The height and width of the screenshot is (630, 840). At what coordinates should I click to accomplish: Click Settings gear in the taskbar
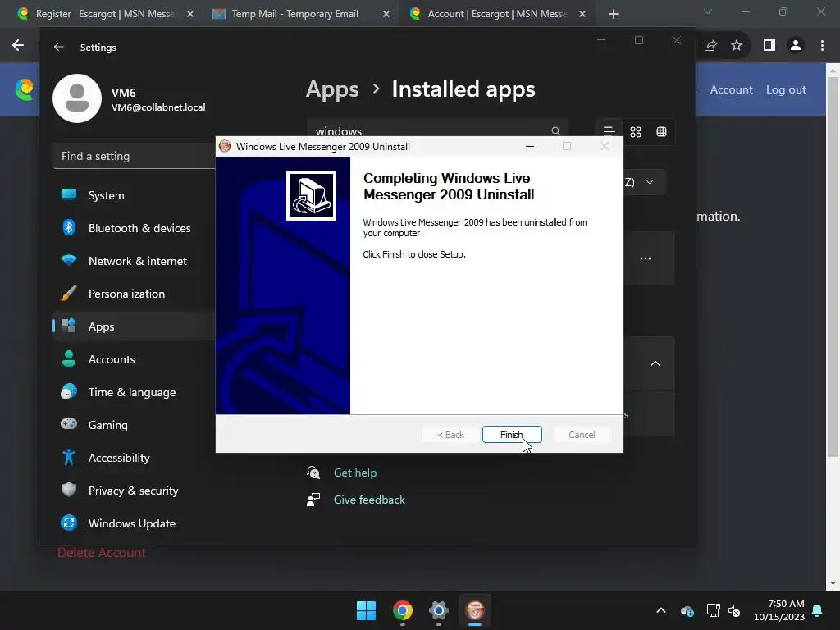point(439,610)
